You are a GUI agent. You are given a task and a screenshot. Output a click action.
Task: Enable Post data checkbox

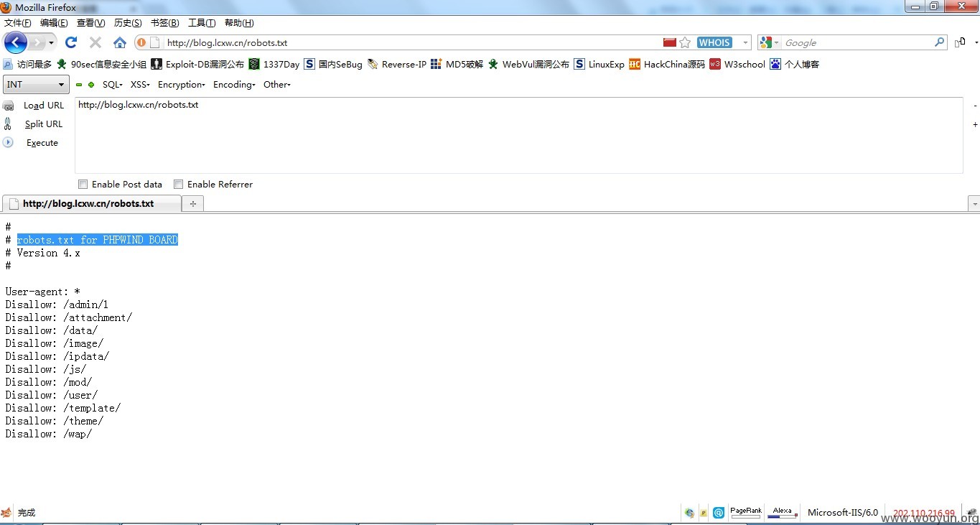point(83,185)
